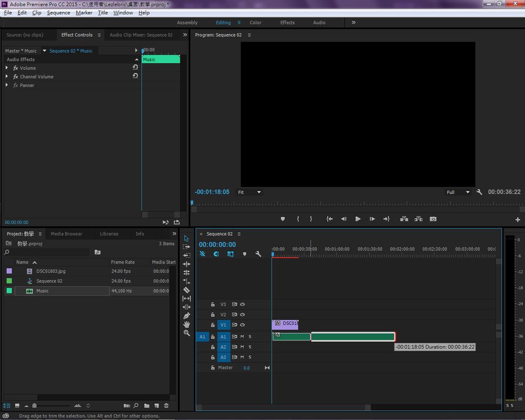Select the Selection tool arrow
Viewport: 525px width, 420px height.
[186, 238]
